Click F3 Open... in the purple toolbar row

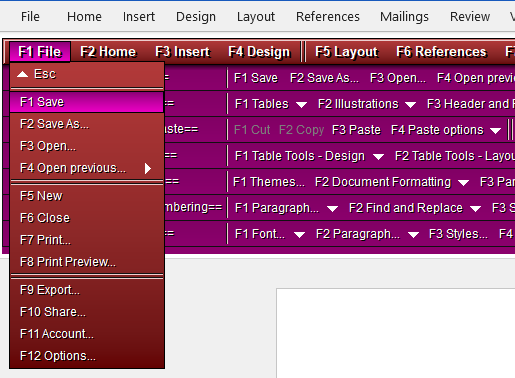point(398,78)
